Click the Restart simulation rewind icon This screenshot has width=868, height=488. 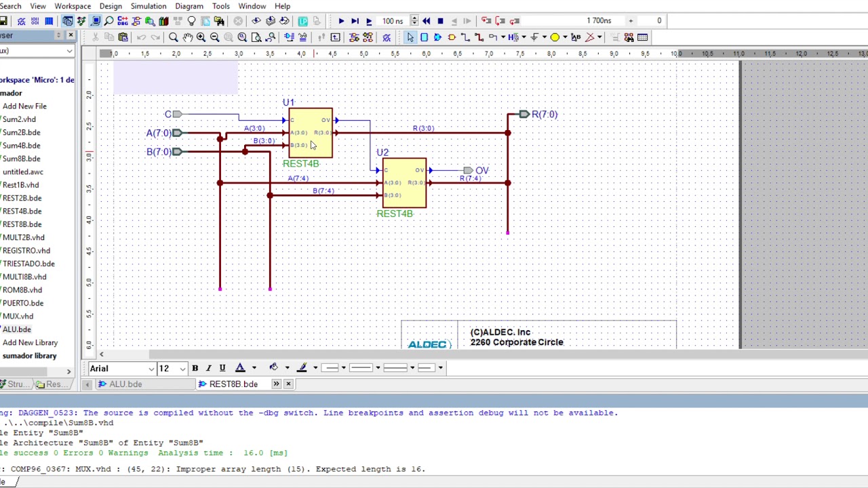(x=426, y=21)
